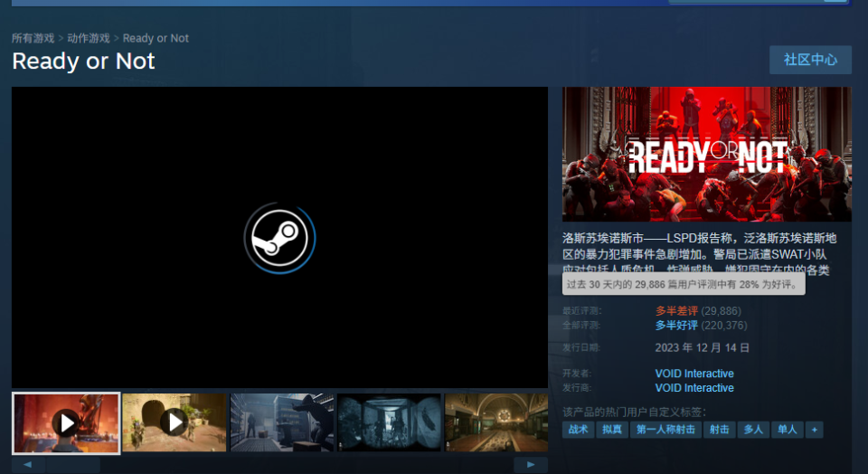
Task: Click the plus button to add tags
Action: coord(815,430)
